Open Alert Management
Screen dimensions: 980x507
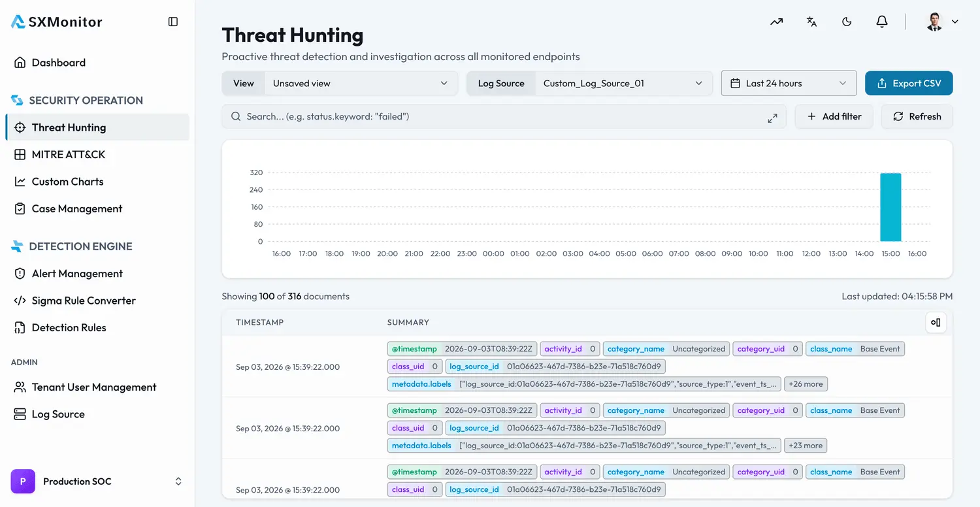coord(97,274)
